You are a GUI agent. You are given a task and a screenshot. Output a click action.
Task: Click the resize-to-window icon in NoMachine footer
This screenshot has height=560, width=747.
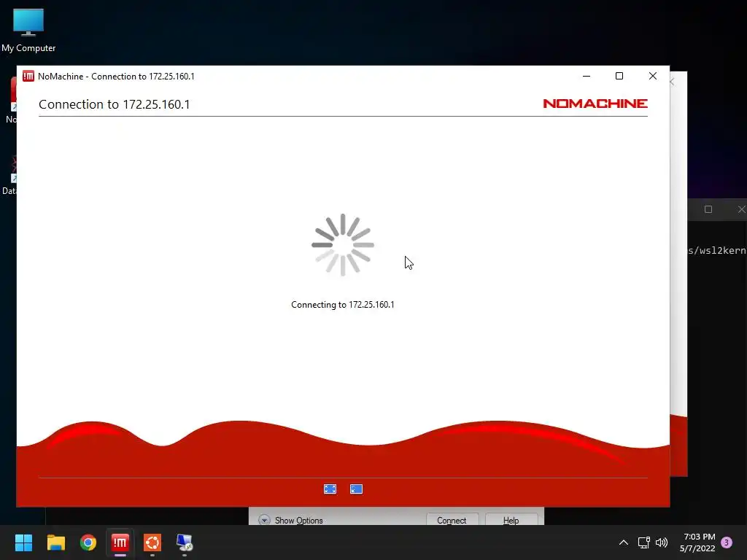click(x=356, y=489)
